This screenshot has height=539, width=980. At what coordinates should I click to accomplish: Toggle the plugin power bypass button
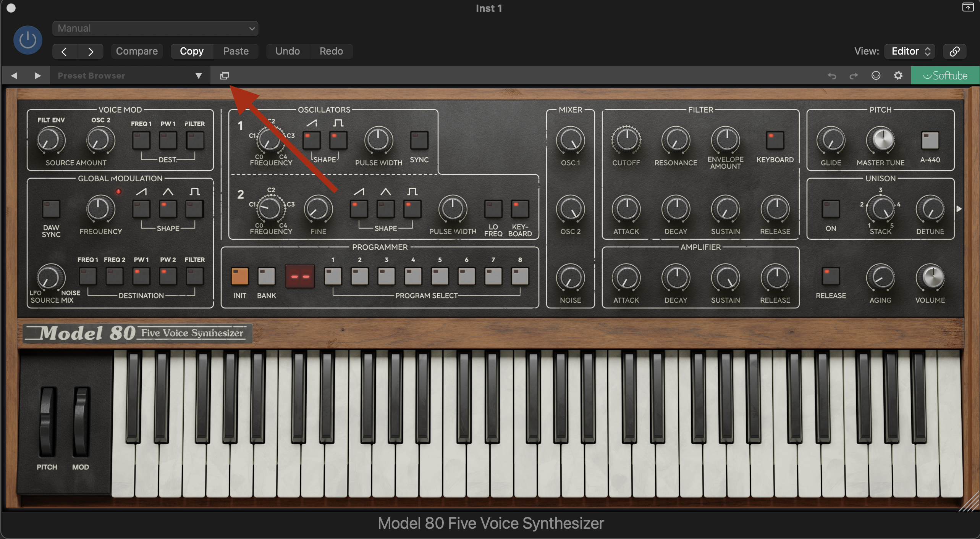[x=27, y=40]
